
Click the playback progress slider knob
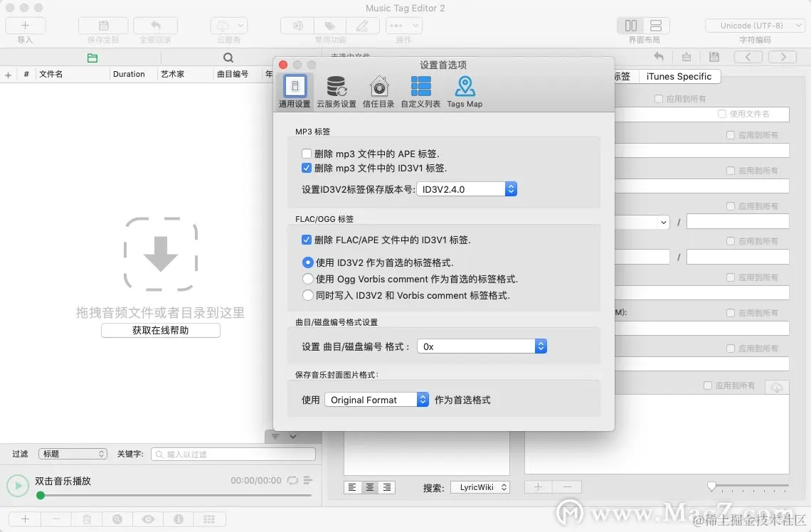click(x=41, y=495)
